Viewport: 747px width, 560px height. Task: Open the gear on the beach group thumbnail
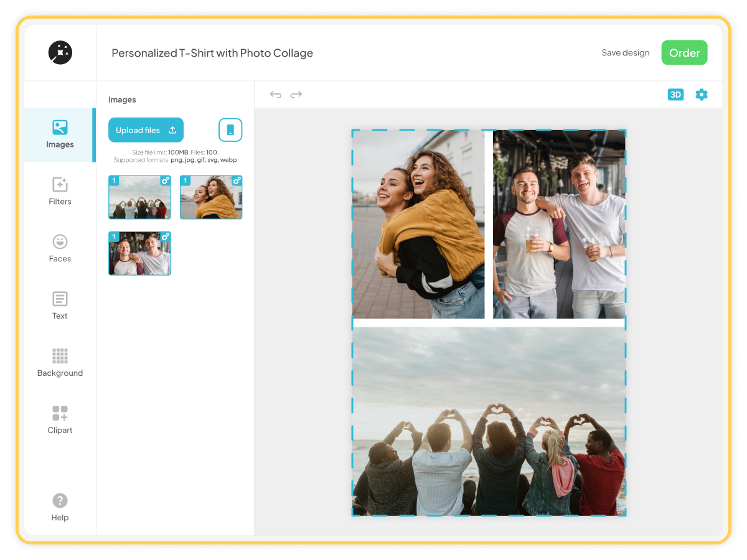tap(166, 180)
